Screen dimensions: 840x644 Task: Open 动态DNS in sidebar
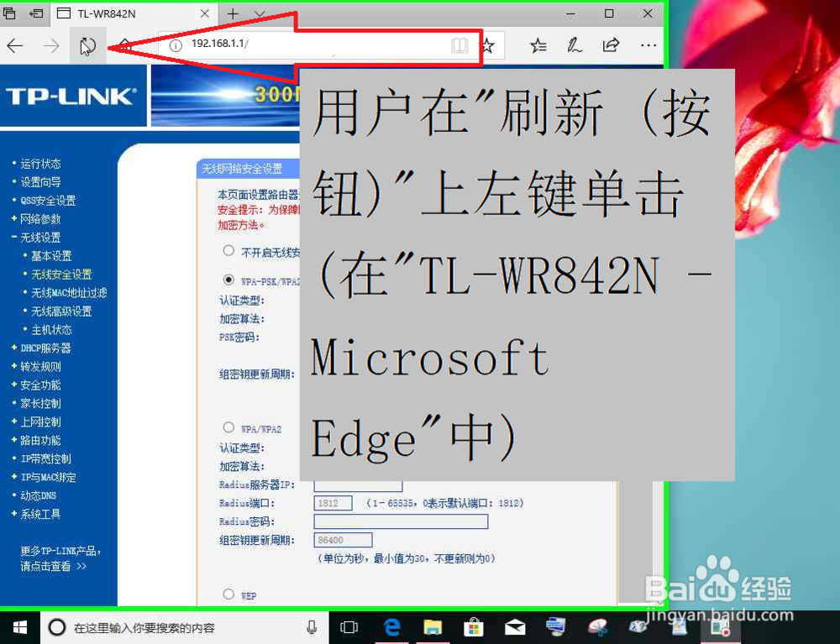pos(39,495)
